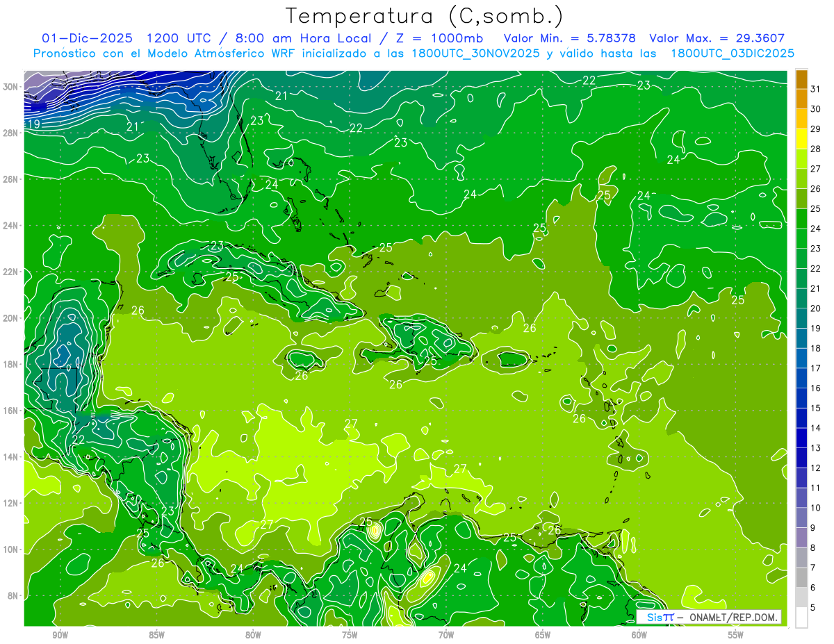Click the 70W longitude axis label
This screenshot has width=834, height=644.
point(446,635)
